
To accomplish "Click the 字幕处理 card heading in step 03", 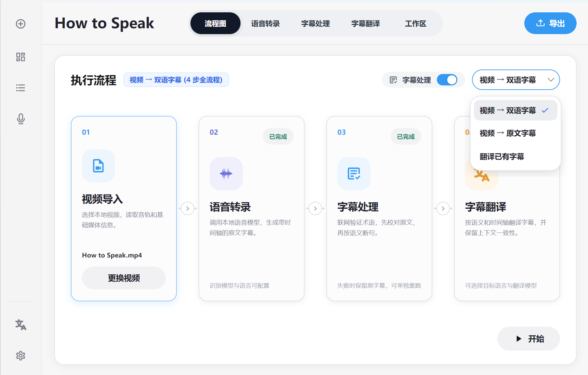I will pyautogui.click(x=358, y=207).
